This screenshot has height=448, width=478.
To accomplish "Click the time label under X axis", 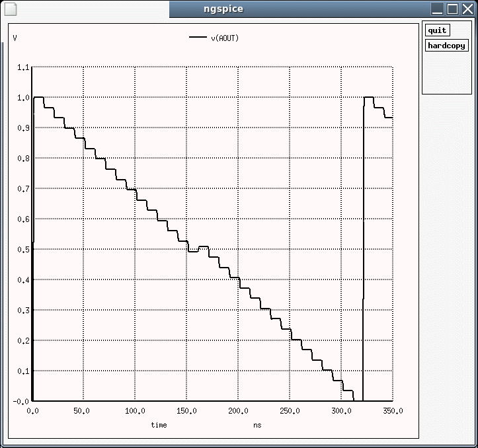I will 159,425.
